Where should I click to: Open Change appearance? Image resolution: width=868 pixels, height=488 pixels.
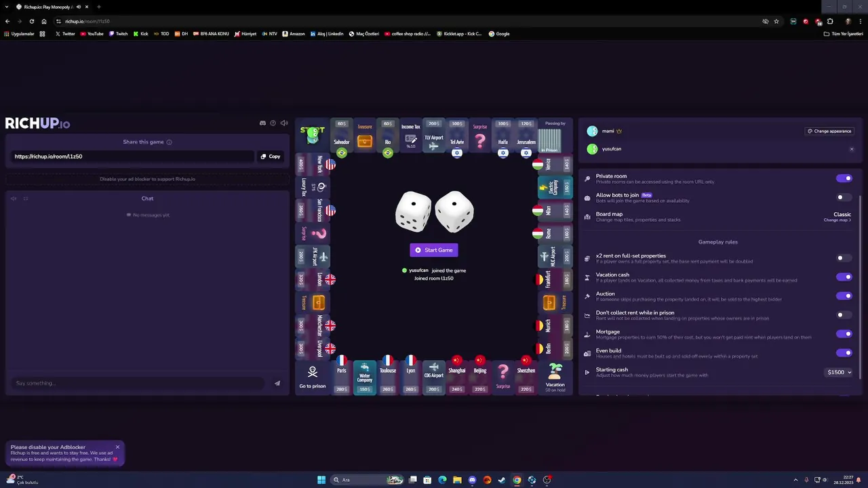(829, 131)
